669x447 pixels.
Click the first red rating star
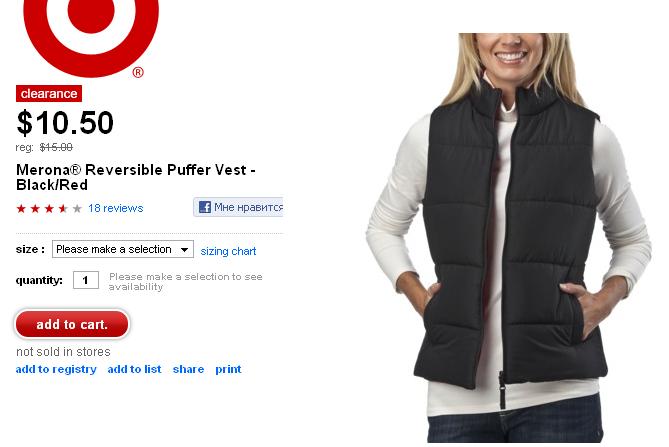(x=21, y=209)
